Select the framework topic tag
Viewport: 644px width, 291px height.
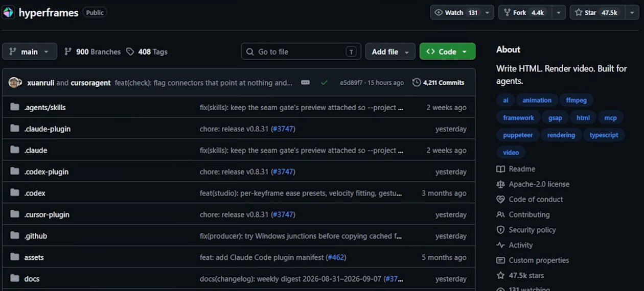click(518, 118)
